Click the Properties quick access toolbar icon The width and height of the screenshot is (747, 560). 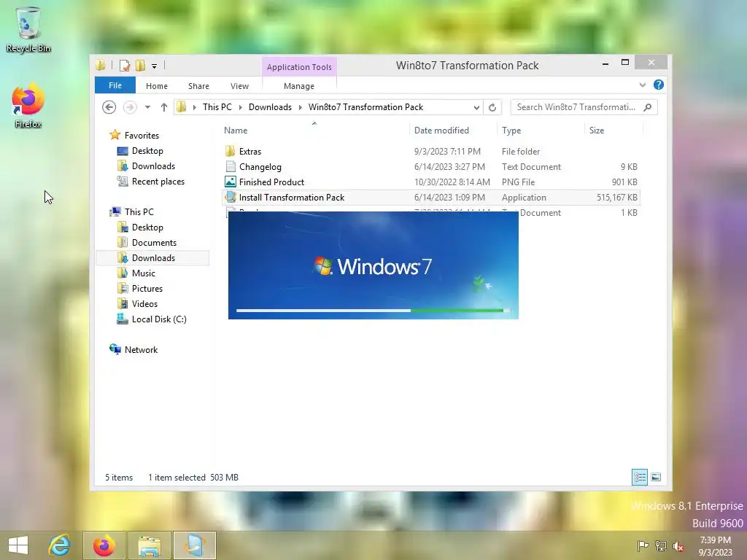[x=125, y=65]
